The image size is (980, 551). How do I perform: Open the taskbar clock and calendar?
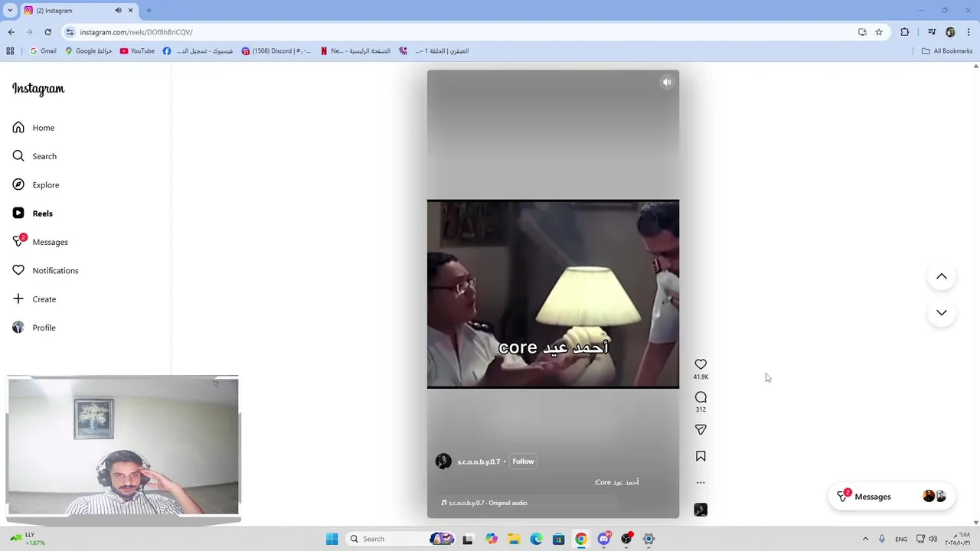point(957,539)
